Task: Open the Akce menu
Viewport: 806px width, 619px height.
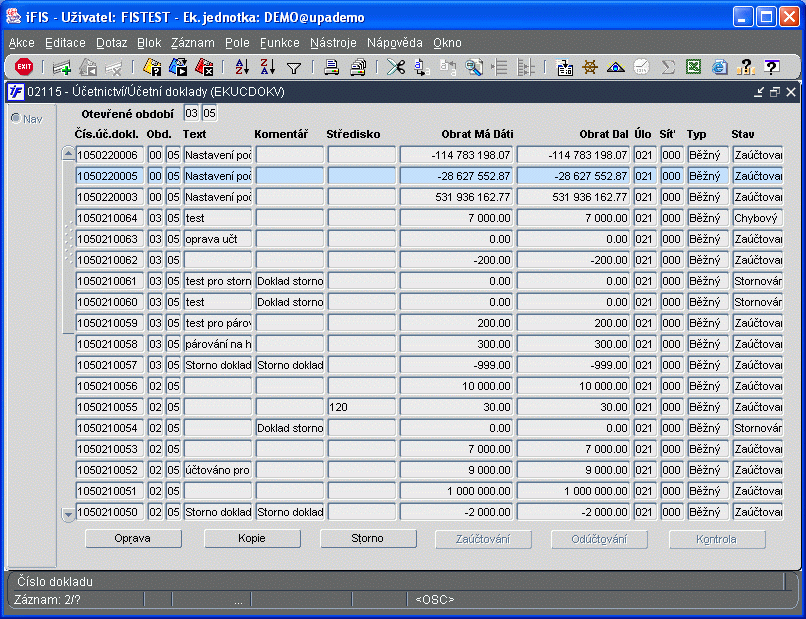Action: [22, 43]
